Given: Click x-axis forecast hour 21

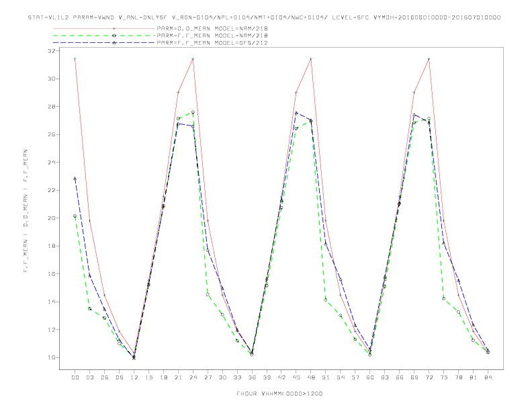Looking at the screenshot, I should (x=178, y=377).
